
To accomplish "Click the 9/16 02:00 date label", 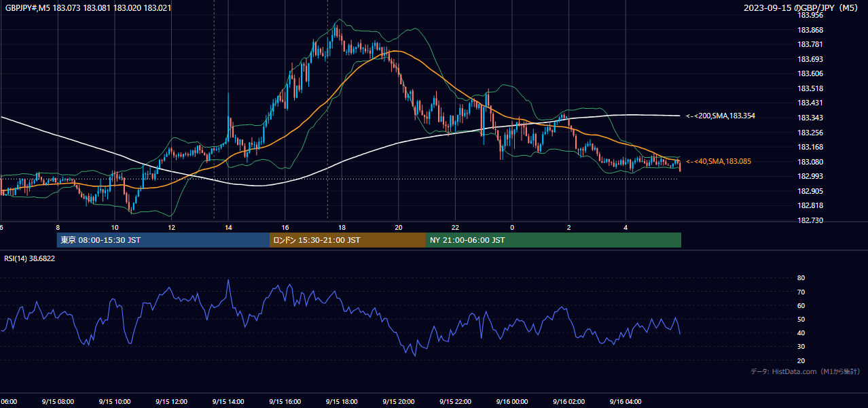I will tap(569, 401).
